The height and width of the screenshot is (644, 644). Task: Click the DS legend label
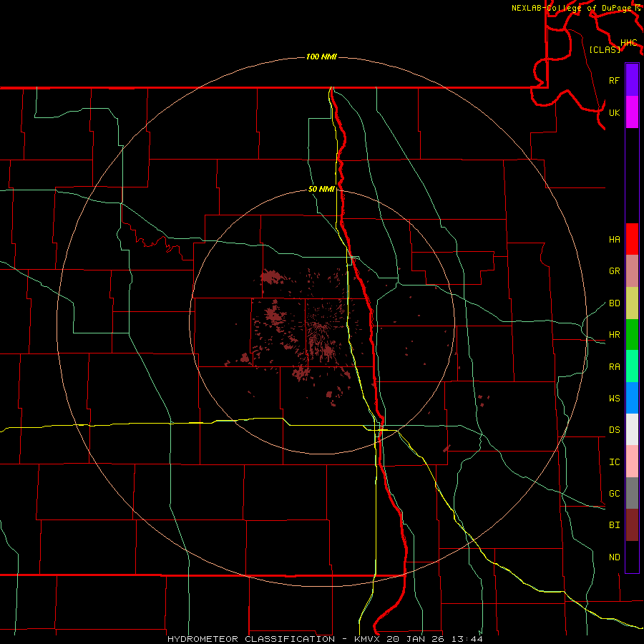pyautogui.click(x=614, y=430)
